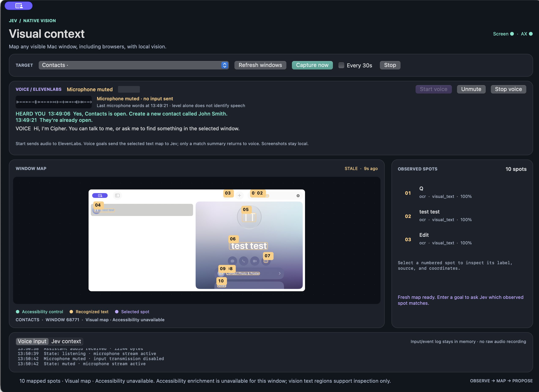Viewport: 539px width, 392px height.
Task: Select spot marker 05 on contact avatar
Action: (x=246, y=210)
